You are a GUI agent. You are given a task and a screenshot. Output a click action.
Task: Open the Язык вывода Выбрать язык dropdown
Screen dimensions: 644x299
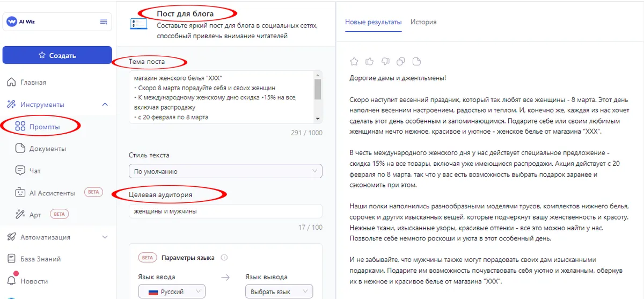(x=279, y=292)
